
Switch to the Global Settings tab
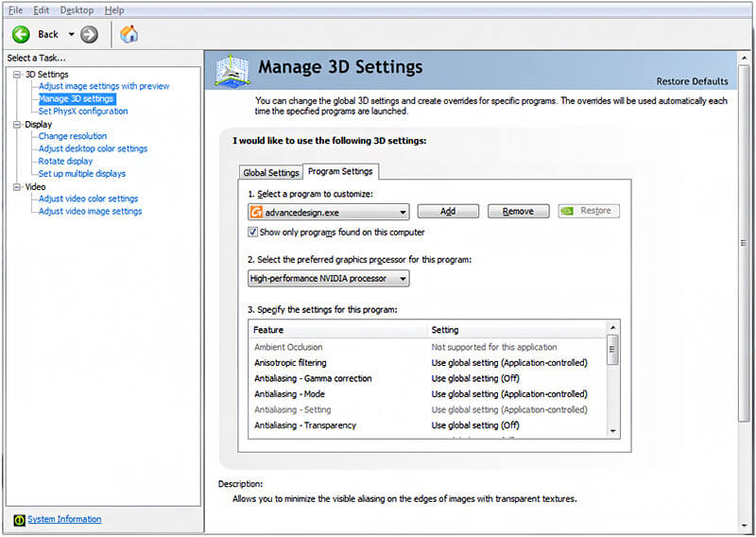(271, 173)
